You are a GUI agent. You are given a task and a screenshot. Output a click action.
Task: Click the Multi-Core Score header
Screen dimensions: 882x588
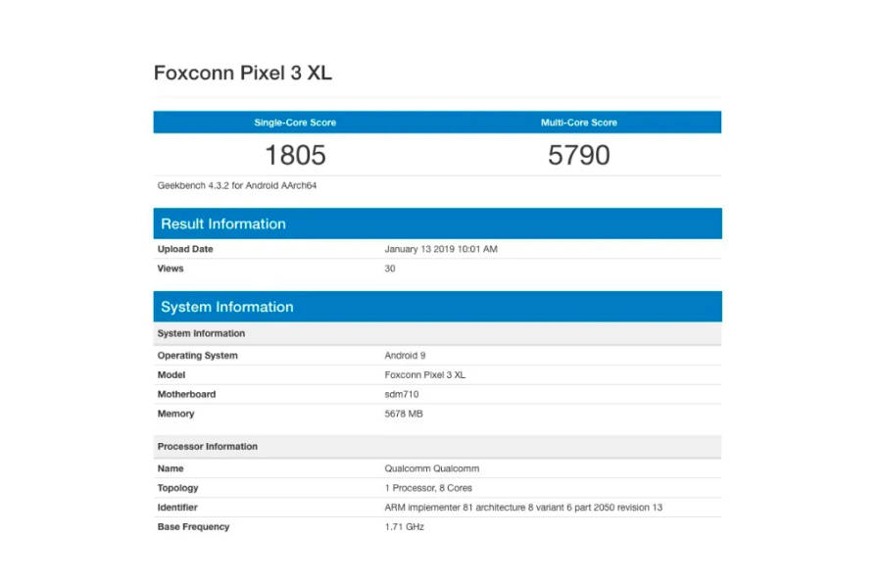coord(578,122)
